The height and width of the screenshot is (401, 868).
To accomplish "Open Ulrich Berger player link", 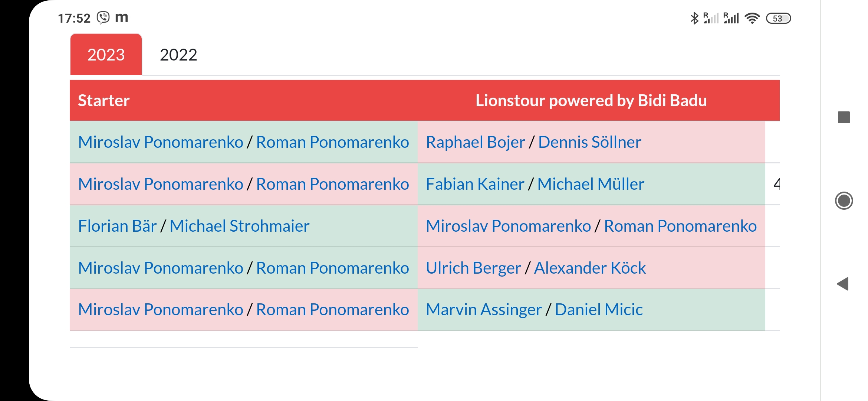I will tap(473, 268).
